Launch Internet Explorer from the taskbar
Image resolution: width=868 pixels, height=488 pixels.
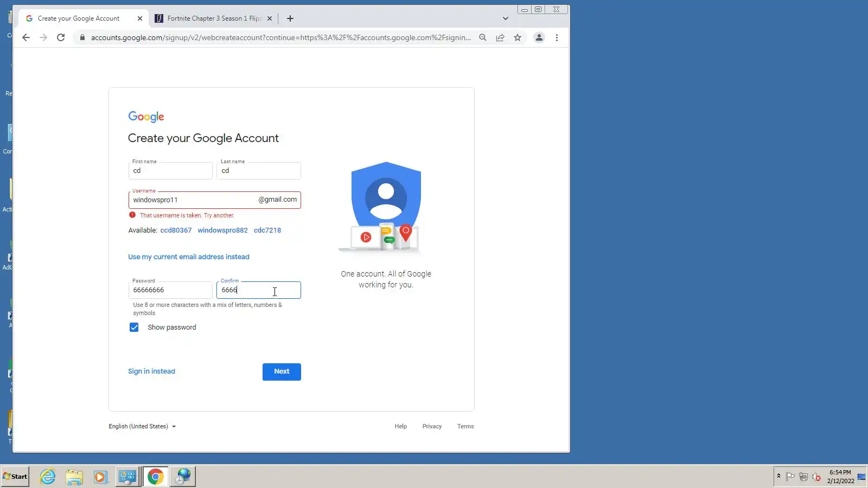tap(48, 477)
